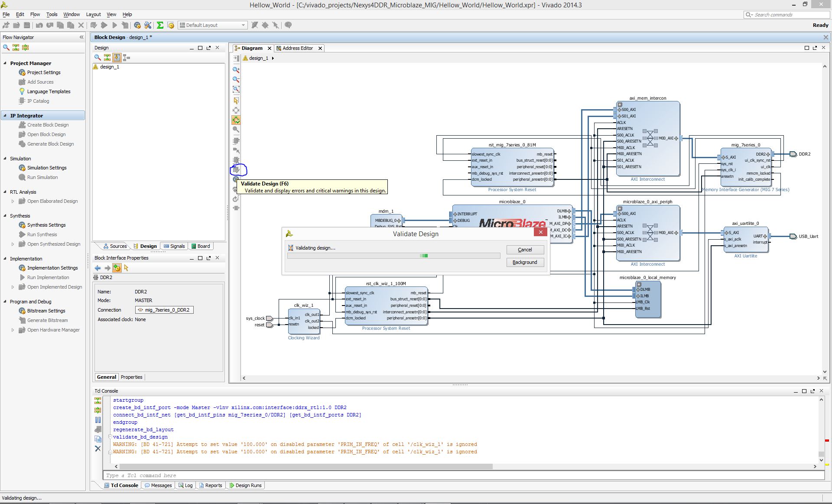Expand Open Synthesized Design tree arrow
The width and height of the screenshot is (832, 504).
click(x=13, y=244)
